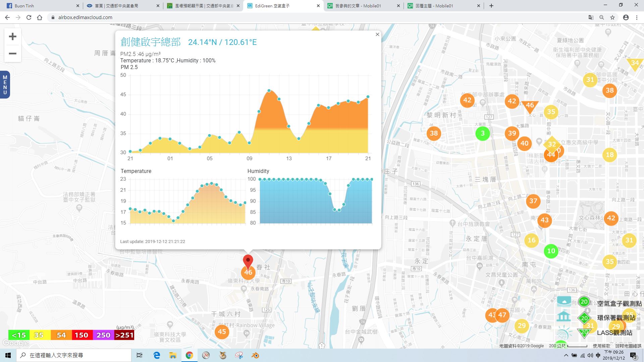This screenshot has height=362, width=644.
Task: Click the Windows taskbar search box
Action: [x=74, y=355]
